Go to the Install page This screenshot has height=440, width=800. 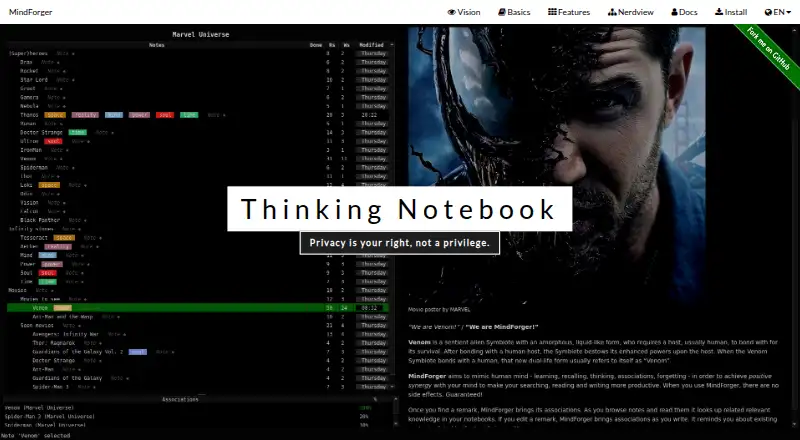point(731,12)
